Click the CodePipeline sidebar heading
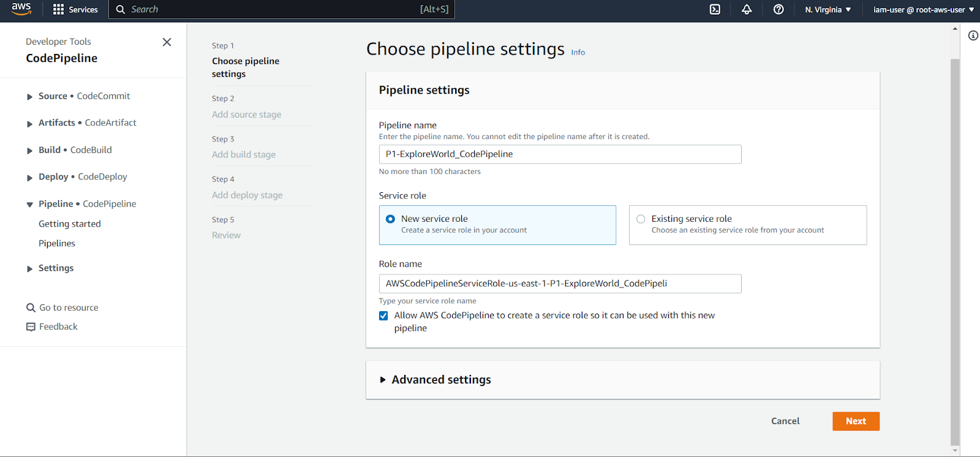The height and width of the screenshot is (457, 980). (x=61, y=58)
